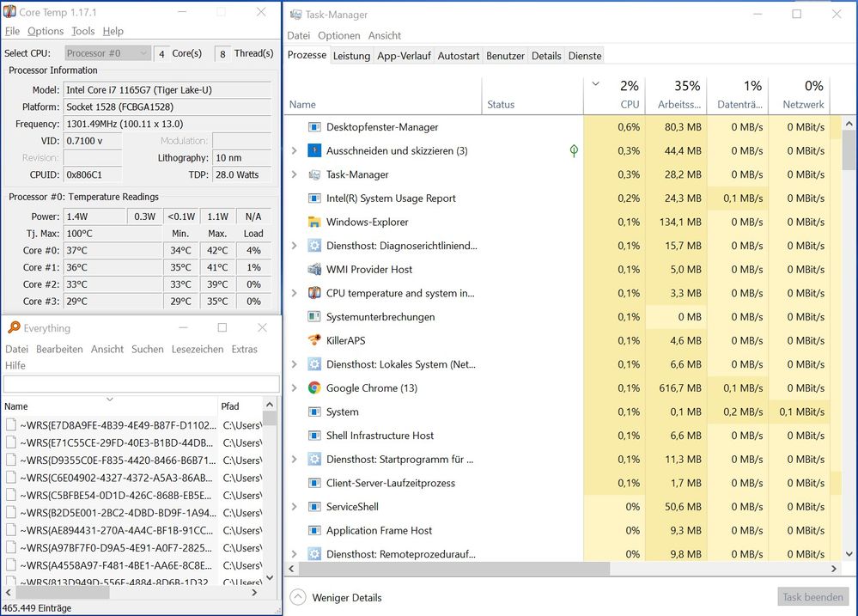Open the Benutzer tab
This screenshot has height=616, width=858.
click(x=505, y=56)
